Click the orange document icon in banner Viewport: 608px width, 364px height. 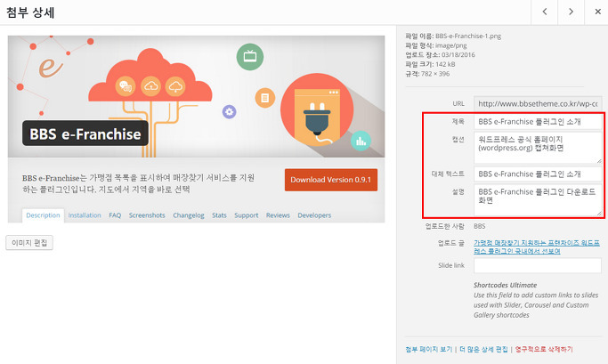(x=265, y=98)
